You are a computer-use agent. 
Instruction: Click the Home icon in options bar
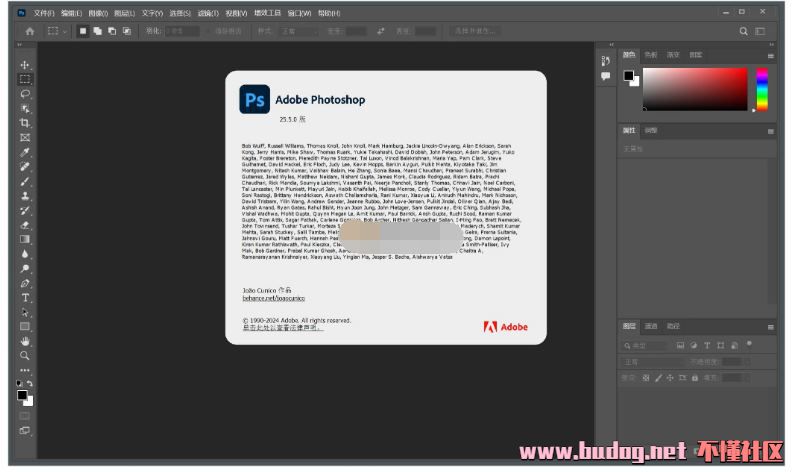point(30,31)
